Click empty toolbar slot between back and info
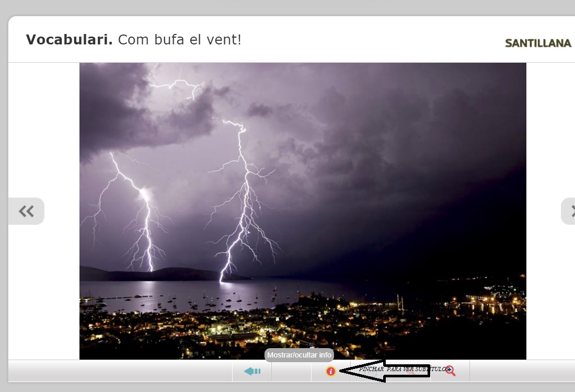The image size is (575, 392). [x=291, y=371]
